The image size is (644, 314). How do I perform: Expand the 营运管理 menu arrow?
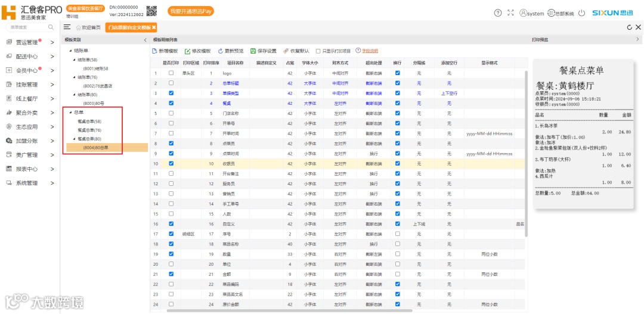click(52, 42)
